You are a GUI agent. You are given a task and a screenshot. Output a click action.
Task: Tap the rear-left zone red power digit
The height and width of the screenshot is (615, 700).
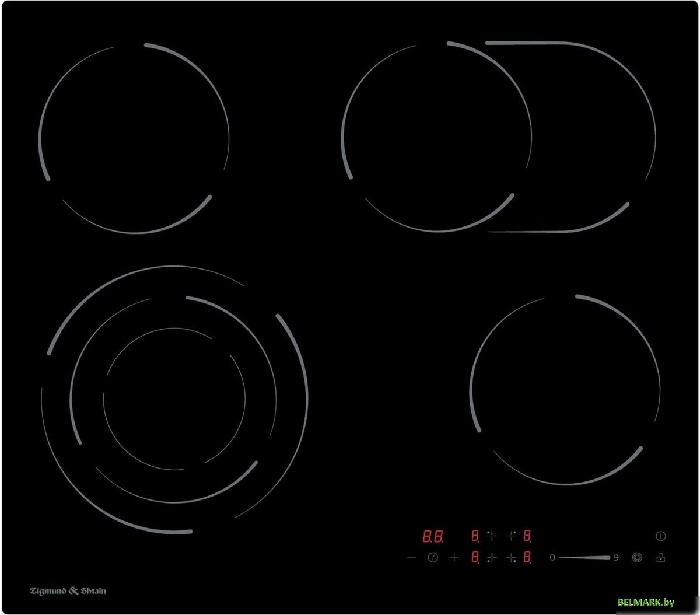tap(475, 536)
